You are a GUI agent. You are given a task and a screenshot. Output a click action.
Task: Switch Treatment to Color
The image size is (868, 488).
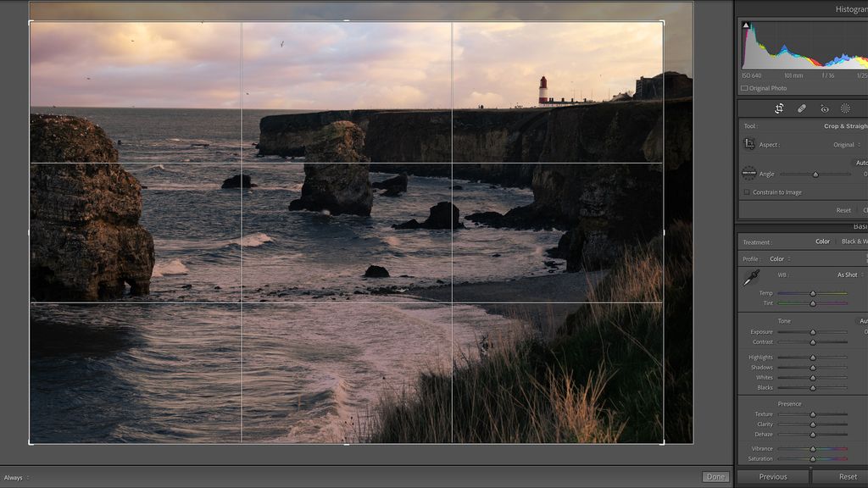coord(821,241)
